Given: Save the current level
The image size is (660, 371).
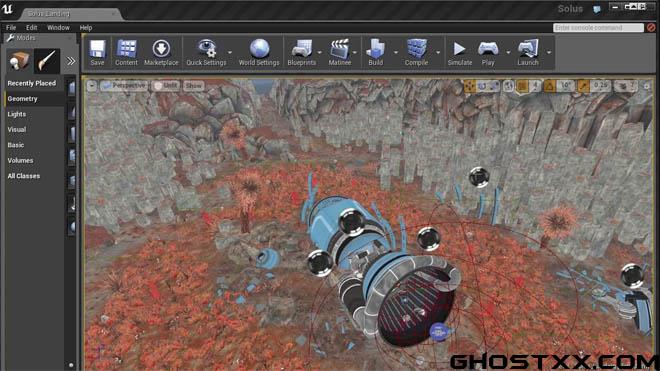Looking at the screenshot, I should point(97,52).
